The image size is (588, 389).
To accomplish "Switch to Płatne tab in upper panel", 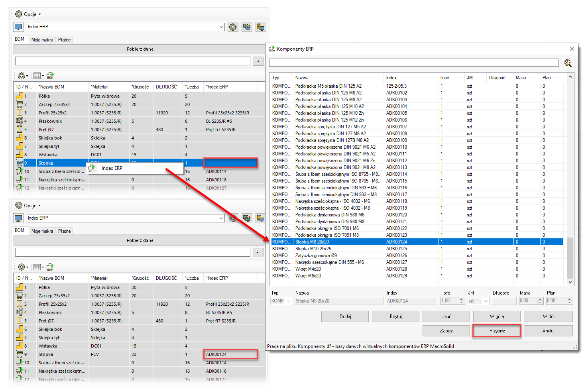I will pos(64,40).
